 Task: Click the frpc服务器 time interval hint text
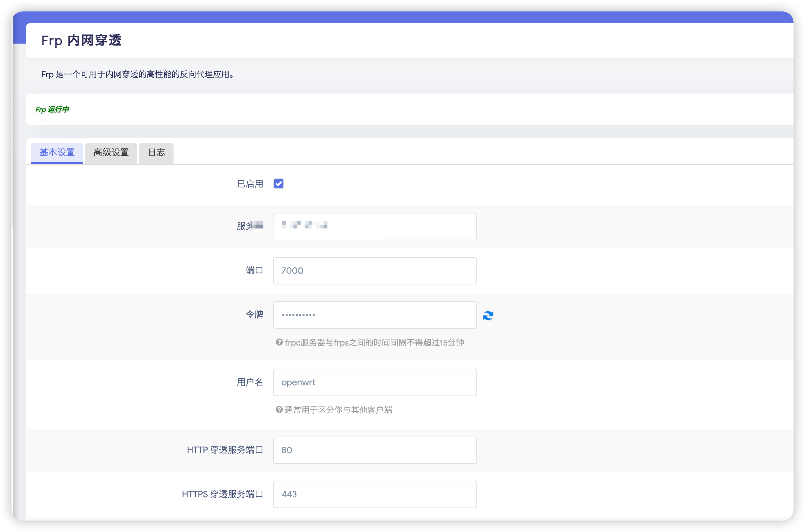(x=374, y=343)
